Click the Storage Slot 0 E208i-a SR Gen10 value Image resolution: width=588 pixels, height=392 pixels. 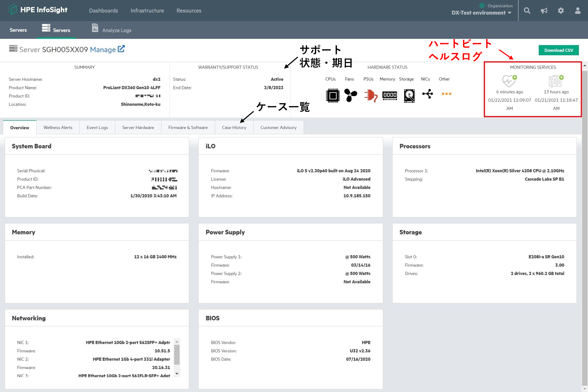click(546, 257)
